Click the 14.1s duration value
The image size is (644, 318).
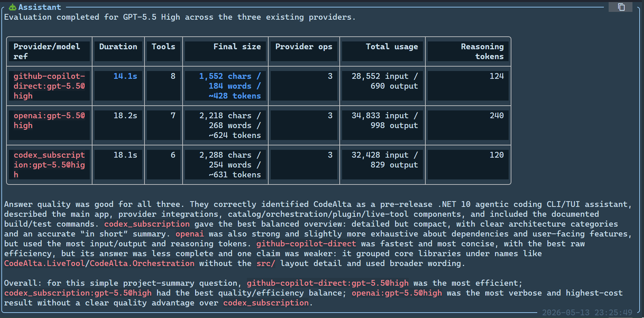pos(125,76)
